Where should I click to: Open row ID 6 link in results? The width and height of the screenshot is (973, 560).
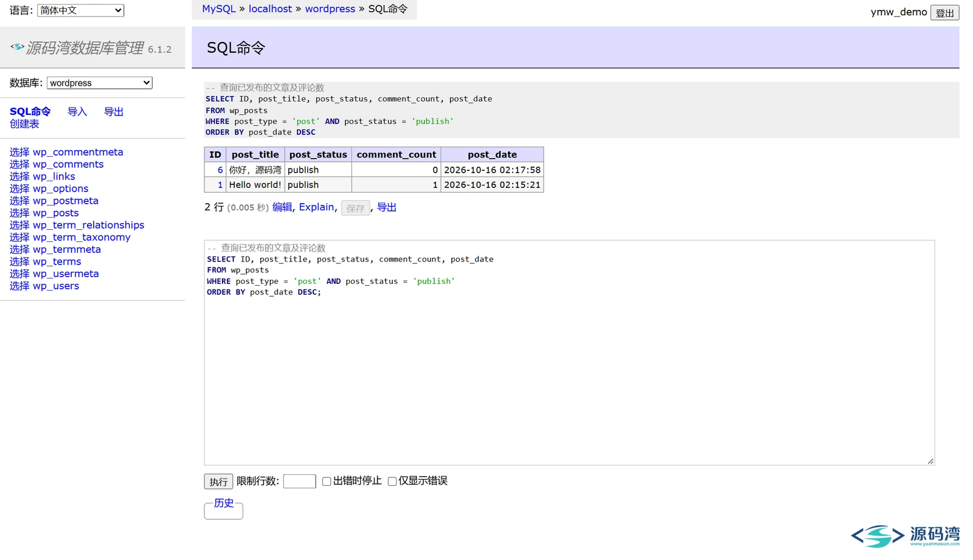coord(220,170)
